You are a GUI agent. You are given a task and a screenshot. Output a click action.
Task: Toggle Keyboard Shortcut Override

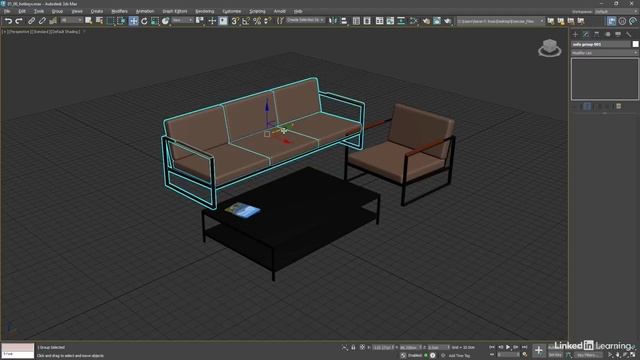tap(223, 21)
